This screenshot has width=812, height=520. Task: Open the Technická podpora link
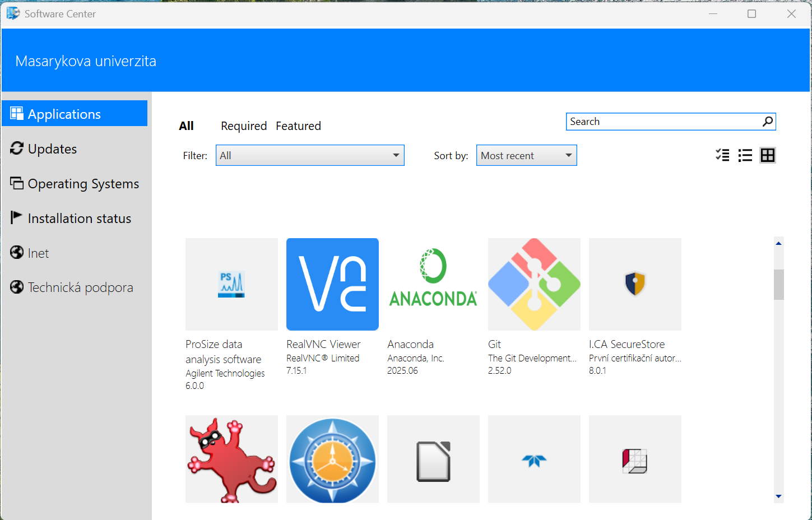[75, 287]
